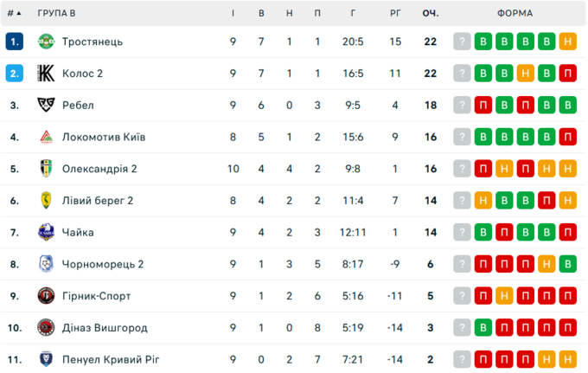Image resolution: width=588 pixels, height=373 pixels.
Task: Click the Тростянець team logo
Action: [46, 42]
